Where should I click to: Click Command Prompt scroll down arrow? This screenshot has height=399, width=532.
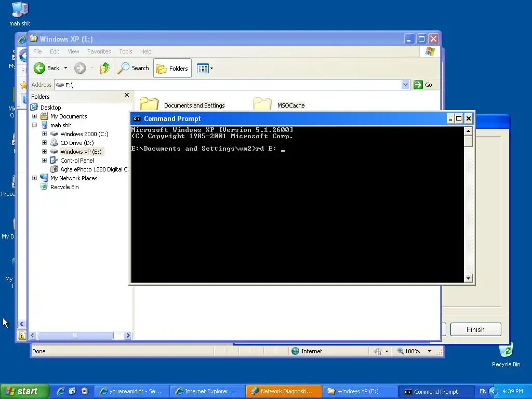[468, 278]
